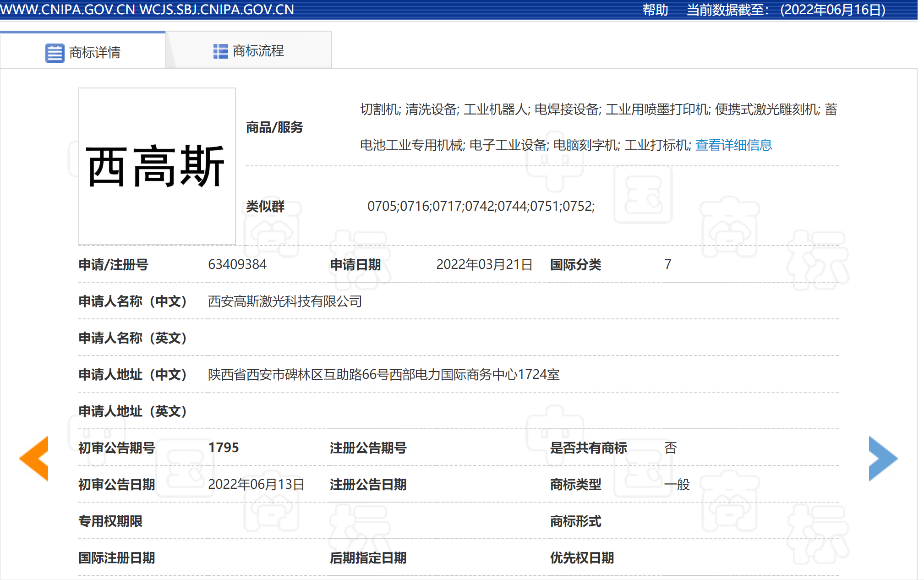Screen dimensions: 924x580
Task: Click the 商标形式 label
Action: click(575, 521)
